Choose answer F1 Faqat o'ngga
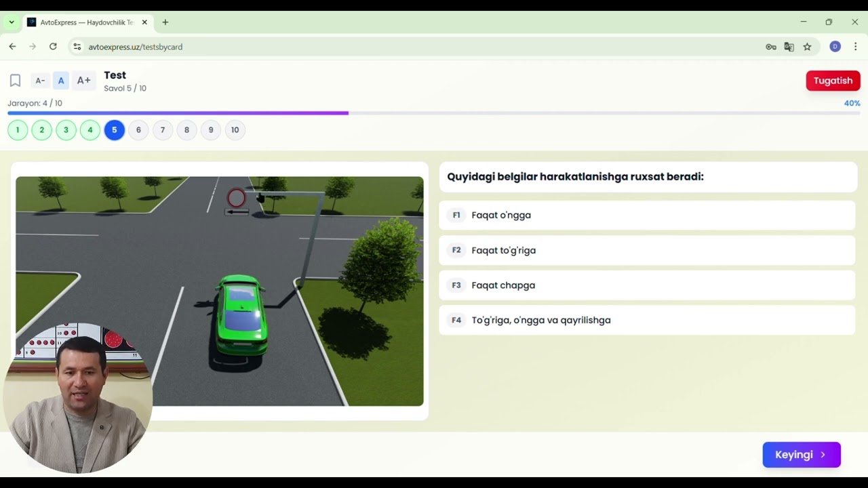 point(647,215)
